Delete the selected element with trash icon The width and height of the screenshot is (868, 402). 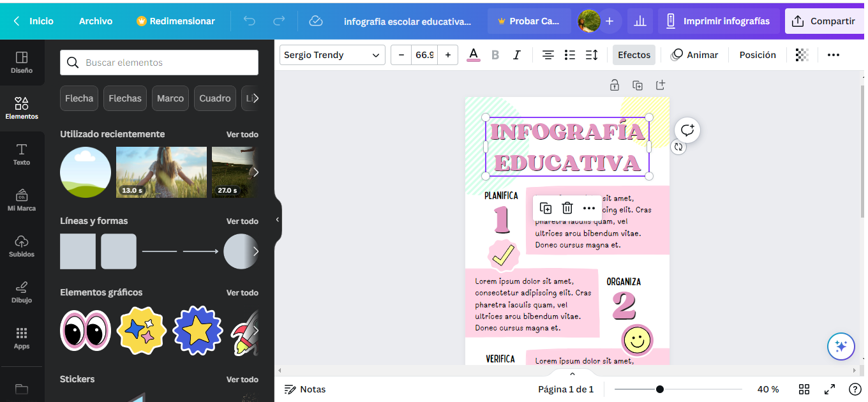click(x=567, y=208)
